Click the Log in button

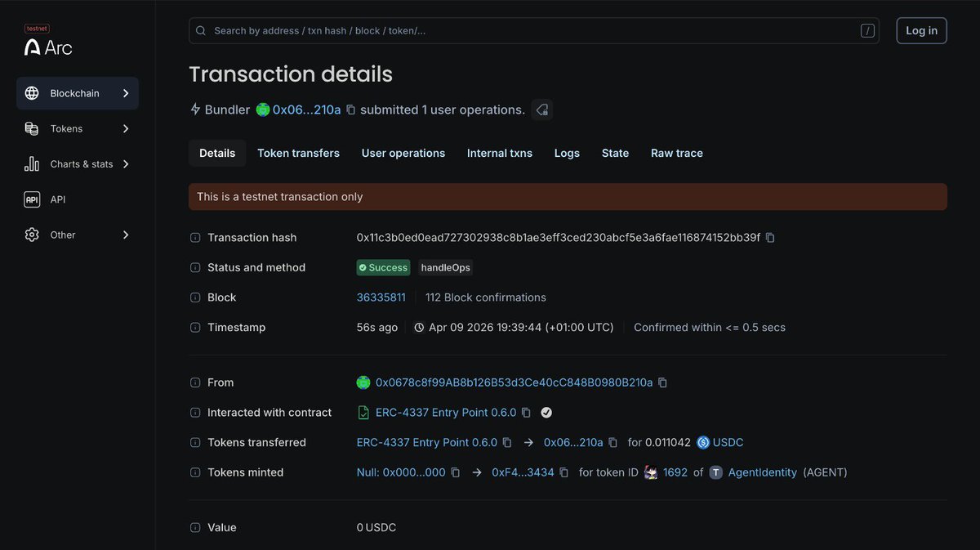[x=921, y=30]
